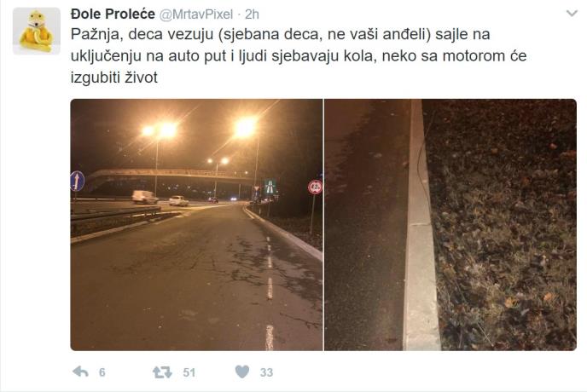The image size is (587, 392).
Task: Expand the tweet options chevron
Action: click(572, 14)
